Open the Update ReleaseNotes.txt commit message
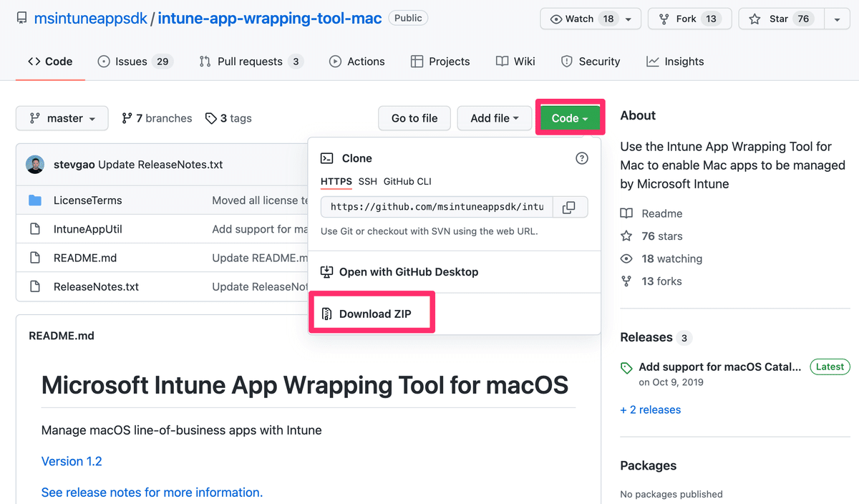Viewport: 859px width, 504px height. (160, 165)
